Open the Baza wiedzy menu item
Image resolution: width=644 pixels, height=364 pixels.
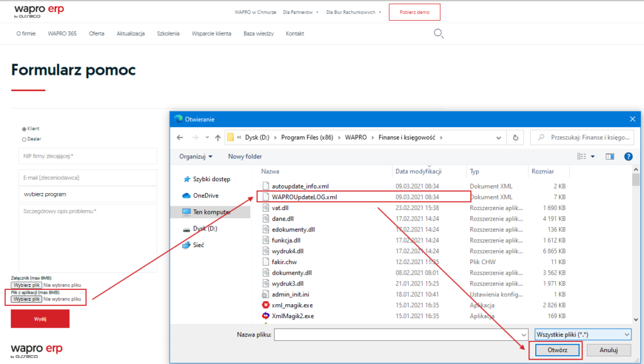(x=258, y=34)
